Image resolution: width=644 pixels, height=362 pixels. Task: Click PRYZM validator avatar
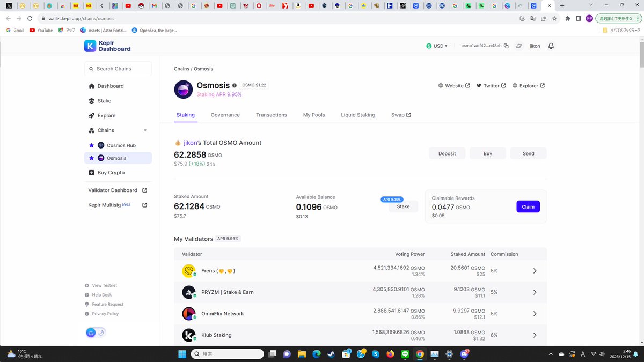coord(188,292)
